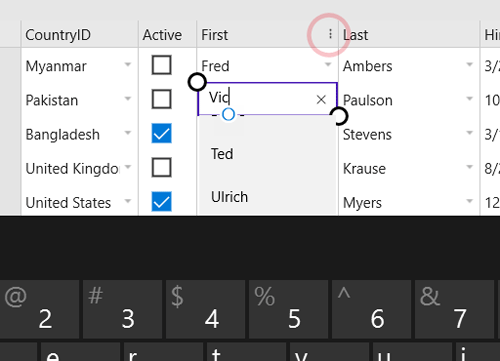
Task: Open the Pakistan country dropdown arrow
Action: click(x=128, y=99)
